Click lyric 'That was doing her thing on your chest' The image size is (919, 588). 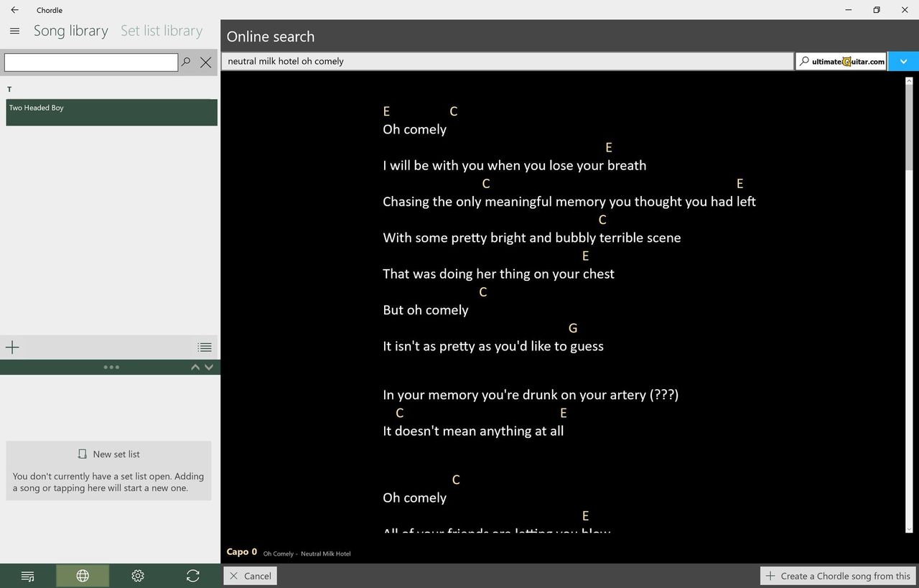click(498, 274)
